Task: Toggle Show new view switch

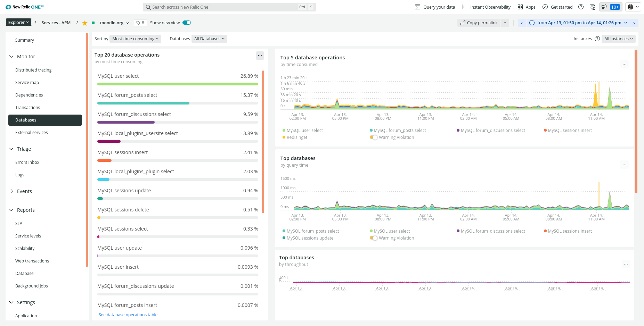Action: [x=187, y=23]
